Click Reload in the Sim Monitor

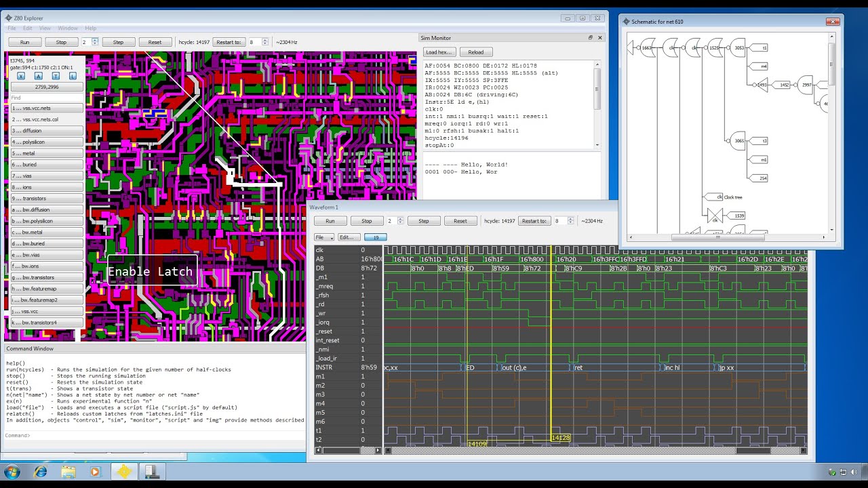475,52
